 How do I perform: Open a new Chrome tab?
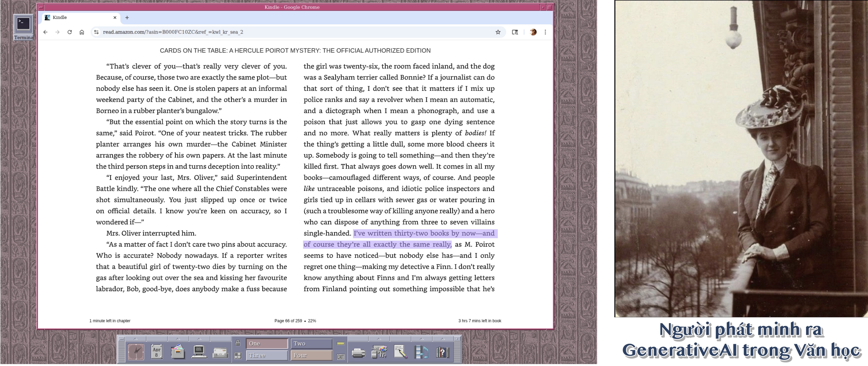(127, 17)
